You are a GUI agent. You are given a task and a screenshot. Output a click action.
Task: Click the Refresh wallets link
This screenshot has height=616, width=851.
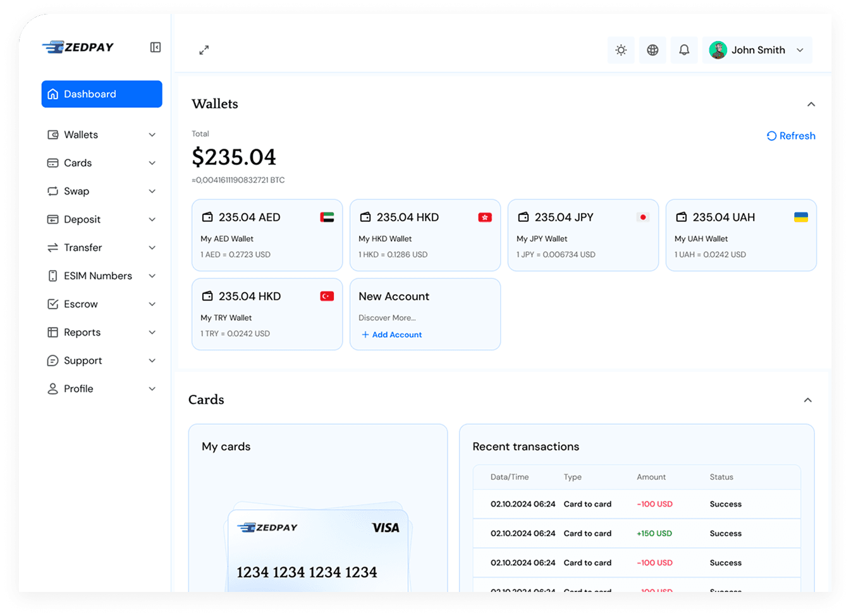pos(791,136)
